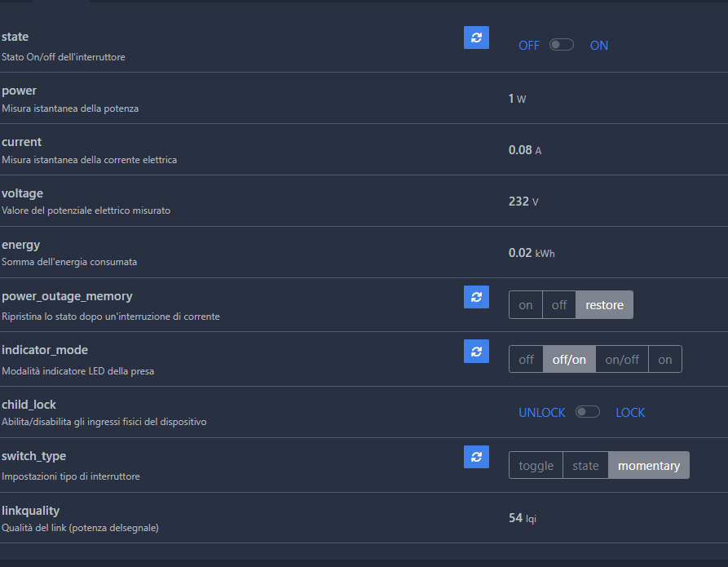Select restore for power_outage_memory
Image resolution: width=728 pixels, height=567 pixels.
[x=604, y=304]
